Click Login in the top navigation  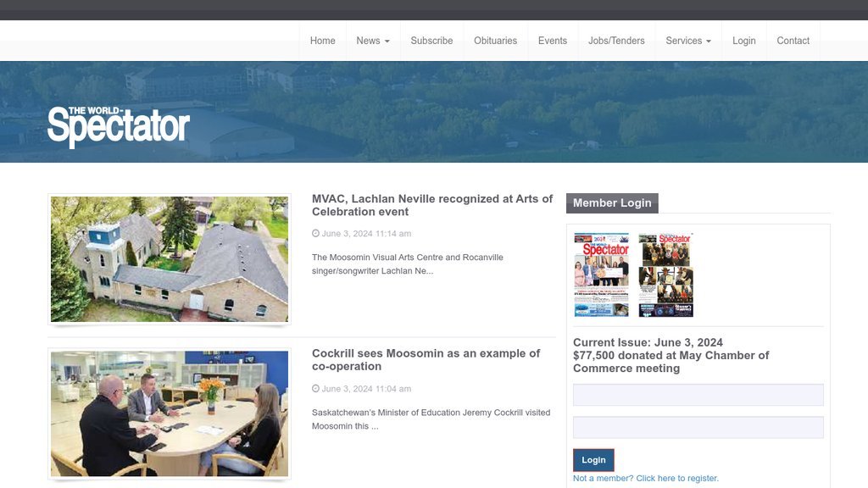pyautogui.click(x=743, y=41)
